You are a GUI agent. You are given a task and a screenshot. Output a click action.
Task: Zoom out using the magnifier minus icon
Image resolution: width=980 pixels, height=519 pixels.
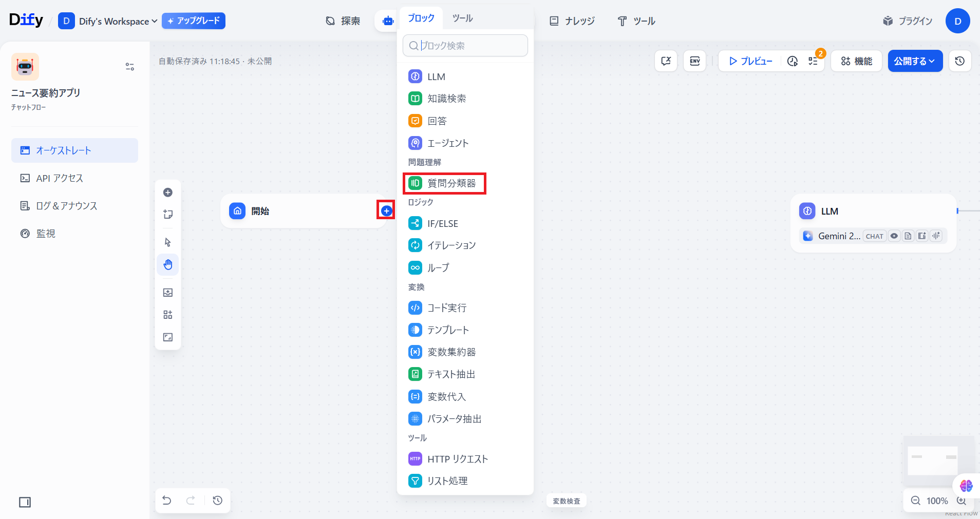point(915,501)
